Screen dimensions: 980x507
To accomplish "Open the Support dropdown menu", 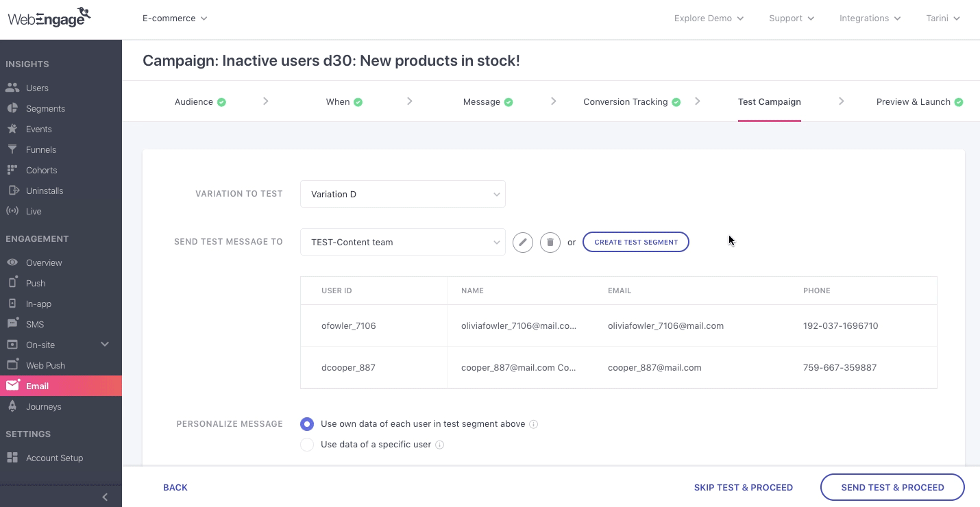I will point(792,18).
